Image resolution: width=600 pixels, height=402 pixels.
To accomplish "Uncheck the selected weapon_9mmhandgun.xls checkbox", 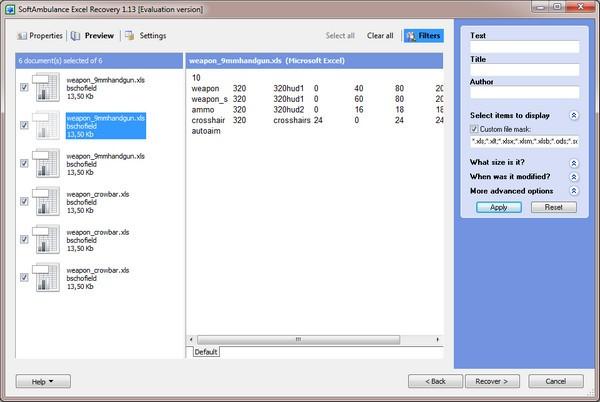I will [24, 125].
